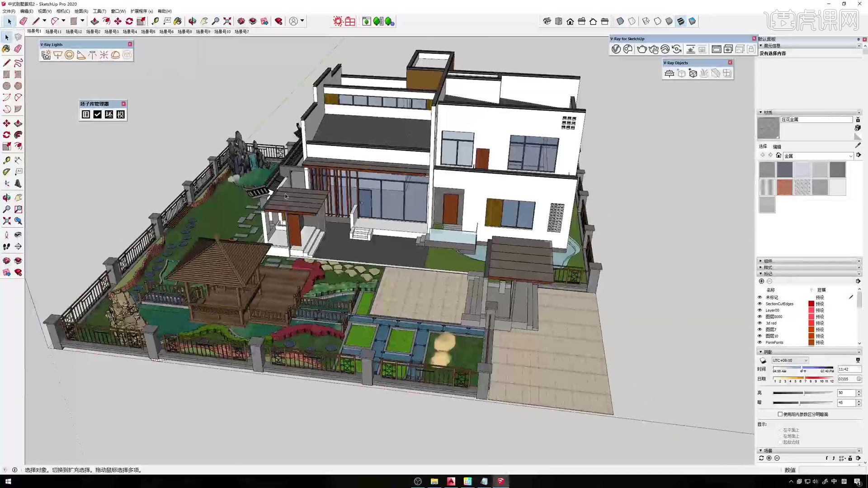Click the shadow time input field
Image resolution: width=868 pixels, height=488 pixels.
click(x=849, y=370)
